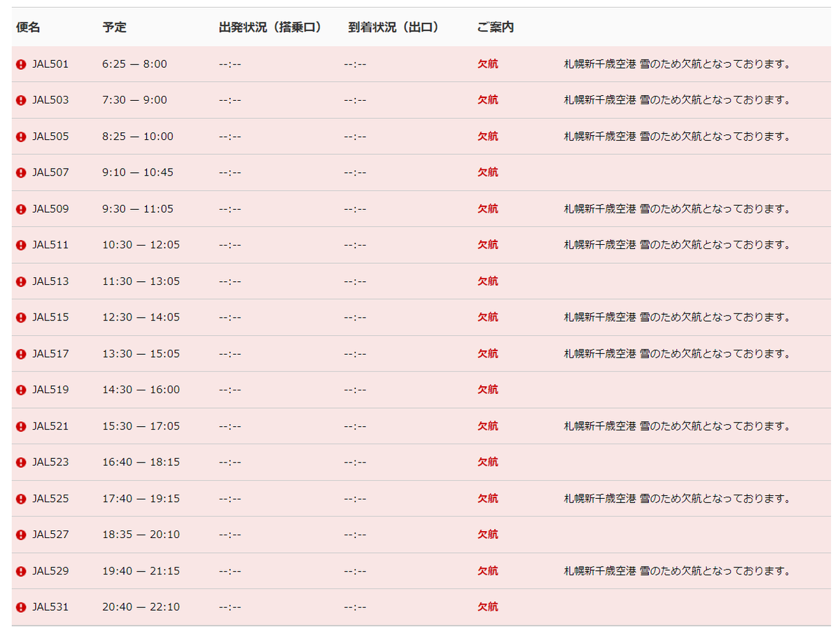Click the 到着状況（出口） column header

(x=394, y=27)
